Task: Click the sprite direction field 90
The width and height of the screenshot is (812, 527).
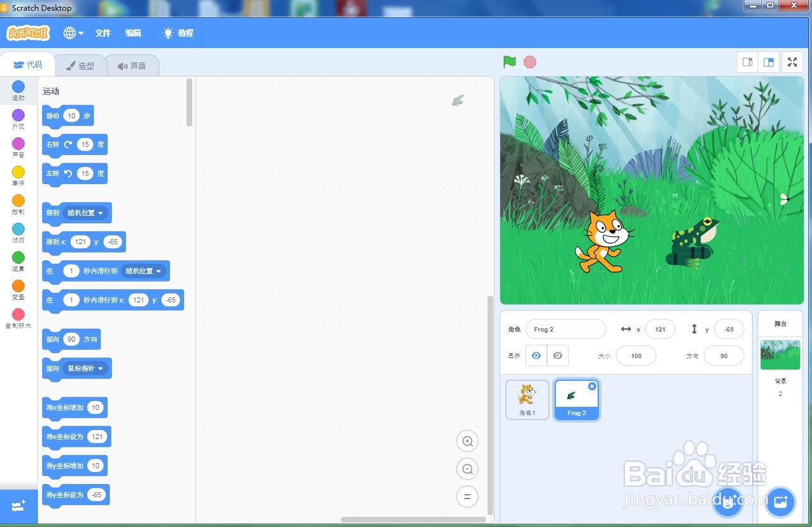Action: (x=724, y=356)
